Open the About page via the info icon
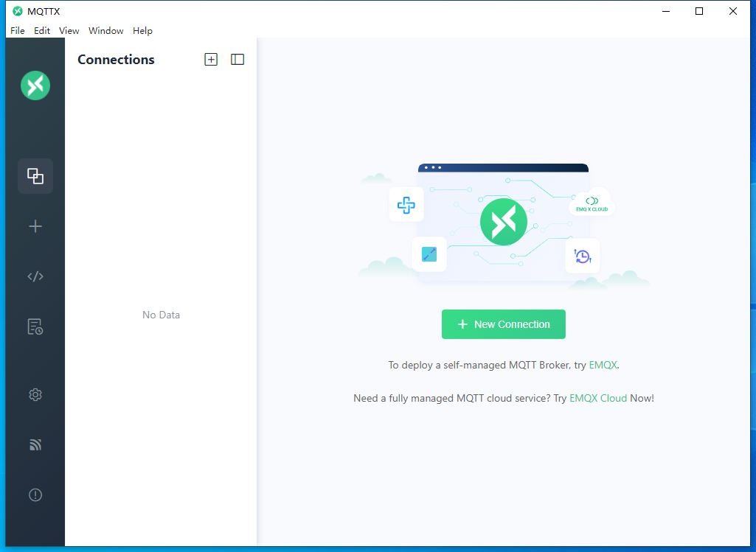756x552 pixels. coord(35,495)
